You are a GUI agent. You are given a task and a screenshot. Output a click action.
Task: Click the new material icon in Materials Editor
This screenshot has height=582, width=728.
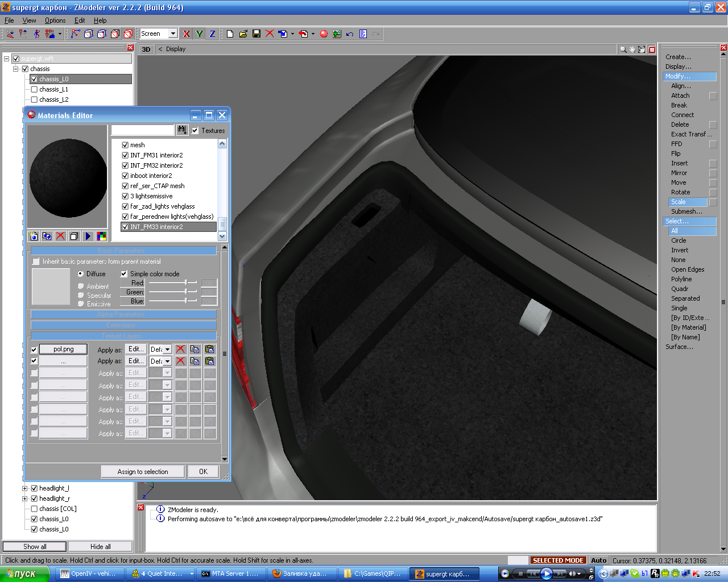(x=34, y=236)
